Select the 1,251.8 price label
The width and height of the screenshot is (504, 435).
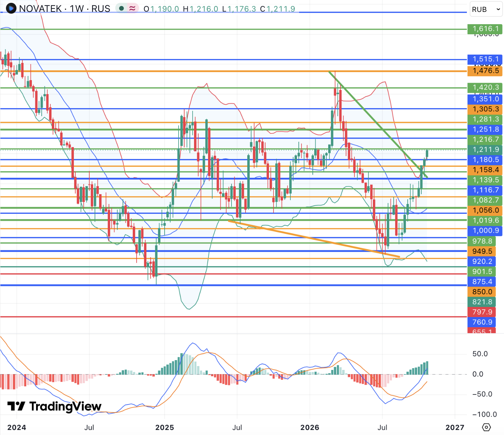coord(485,129)
